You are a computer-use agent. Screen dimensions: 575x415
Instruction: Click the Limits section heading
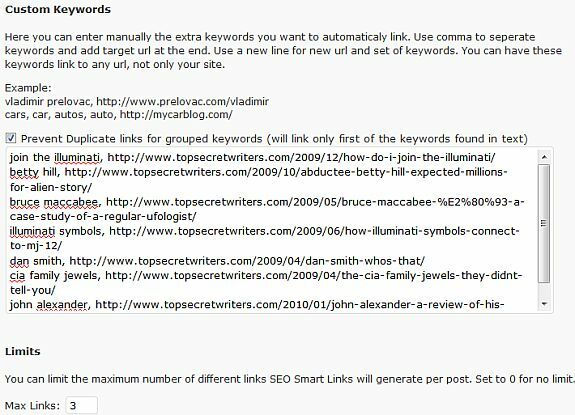click(x=23, y=351)
